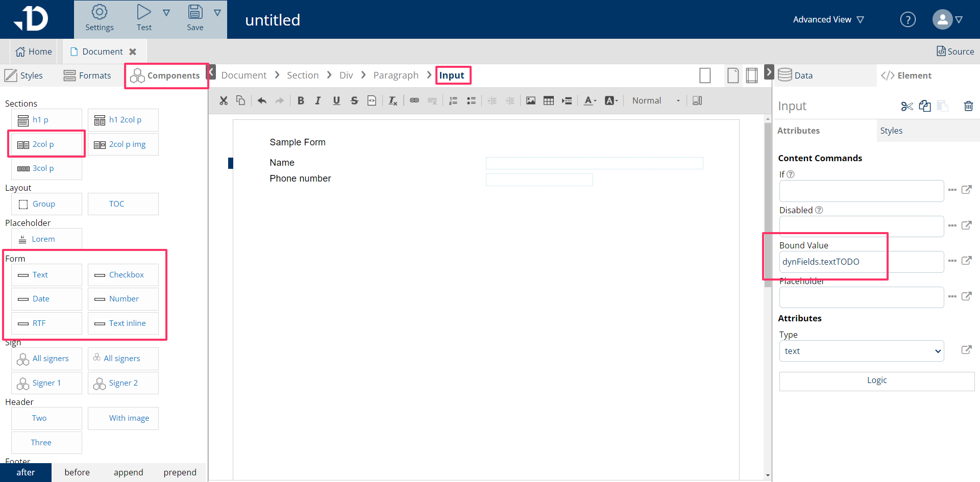Switch to the Styles tab
980x482 pixels.
pyautogui.click(x=24, y=75)
